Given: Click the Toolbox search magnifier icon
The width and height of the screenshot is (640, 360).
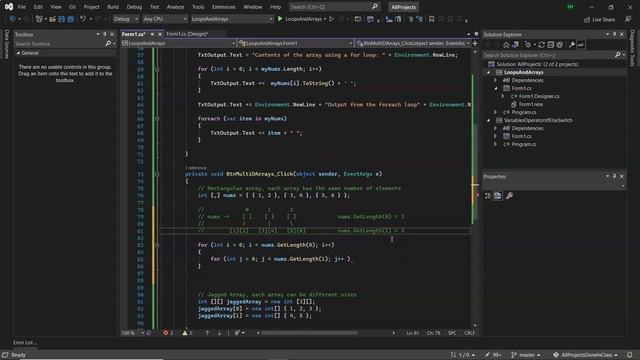Looking at the screenshot, I should click(x=108, y=43).
